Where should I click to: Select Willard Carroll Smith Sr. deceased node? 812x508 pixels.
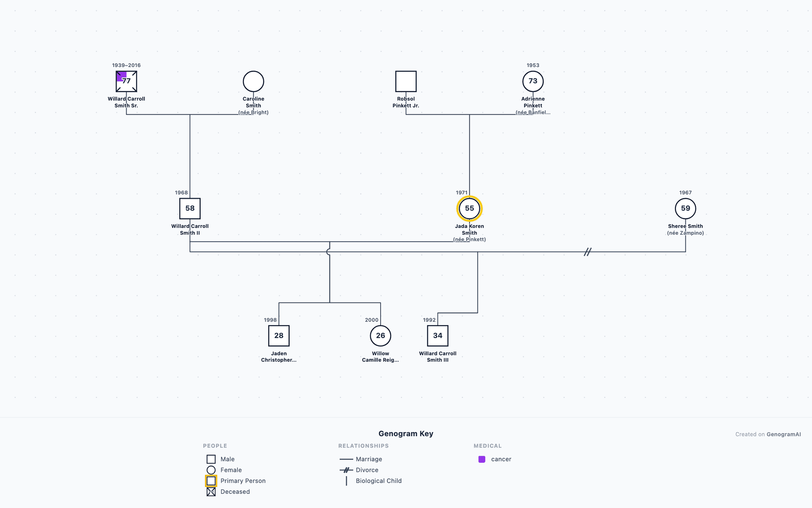(126, 81)
